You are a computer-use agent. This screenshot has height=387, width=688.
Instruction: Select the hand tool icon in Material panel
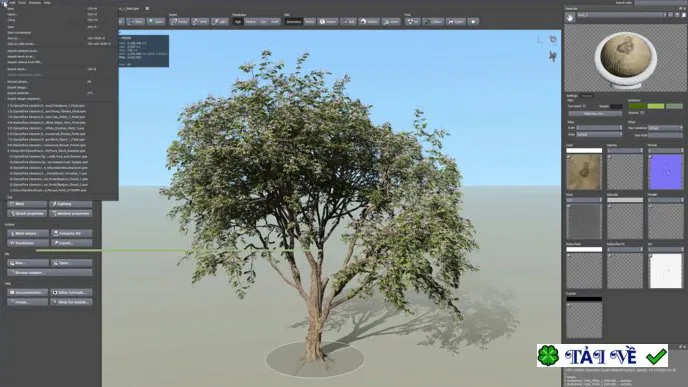pyautogui.click(x=570, y=18)
